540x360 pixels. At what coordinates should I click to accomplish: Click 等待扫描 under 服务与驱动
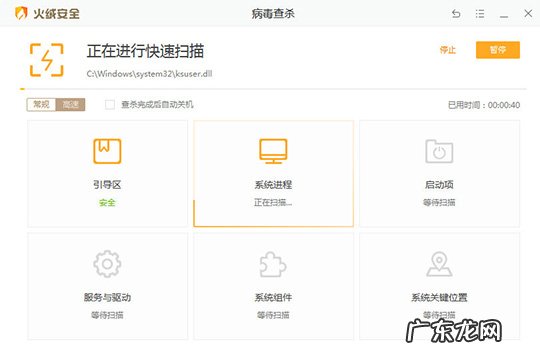pyautogui.click(x=107, y=315)
